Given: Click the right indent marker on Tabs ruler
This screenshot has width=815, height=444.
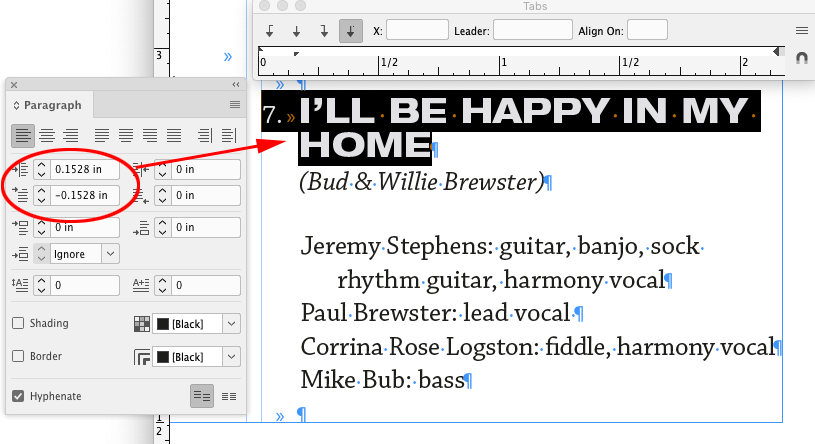Looking at the screenshot, I should (776, 51).
